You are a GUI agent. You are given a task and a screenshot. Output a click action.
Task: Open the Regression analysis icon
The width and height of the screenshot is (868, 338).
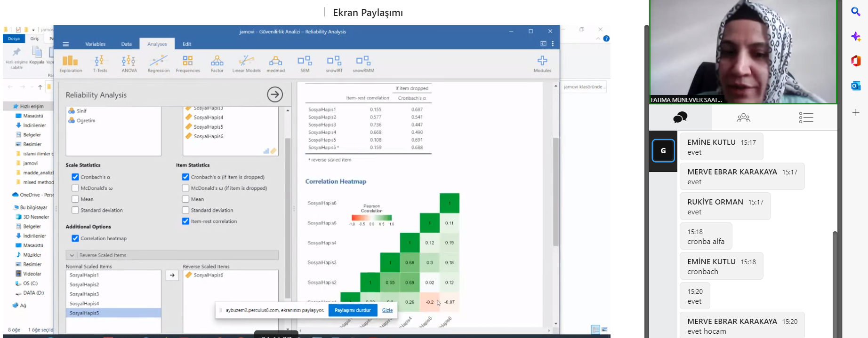[158, 63]
